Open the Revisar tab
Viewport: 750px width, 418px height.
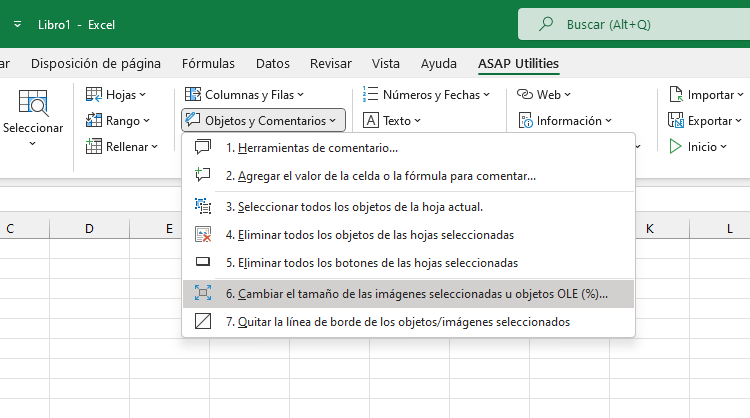331,64
